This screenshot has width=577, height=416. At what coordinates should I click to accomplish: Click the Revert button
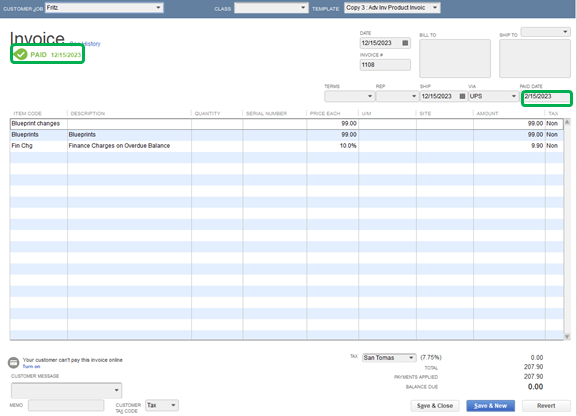click(x=546, y=406)
